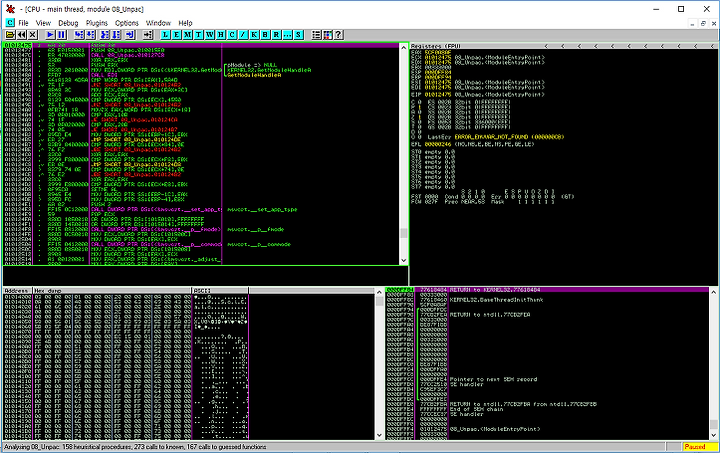The height and width of the screenshot is (453, 720).
Task: Close the debugged program with the X toolbar icon
Action: coord(33,35)
